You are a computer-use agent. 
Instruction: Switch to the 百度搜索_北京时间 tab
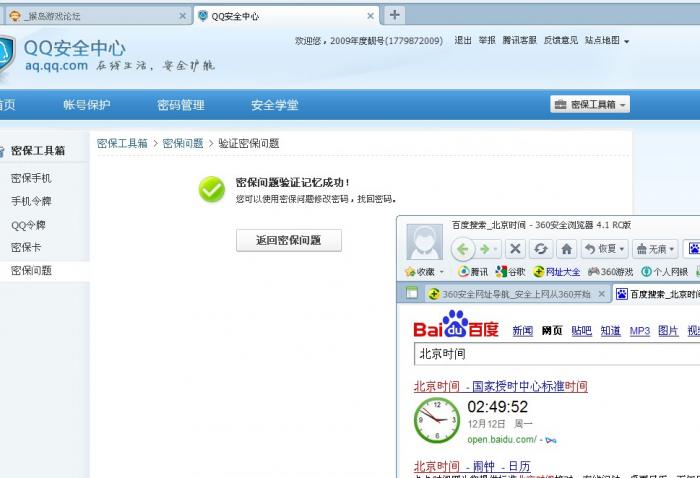(658, 294)
